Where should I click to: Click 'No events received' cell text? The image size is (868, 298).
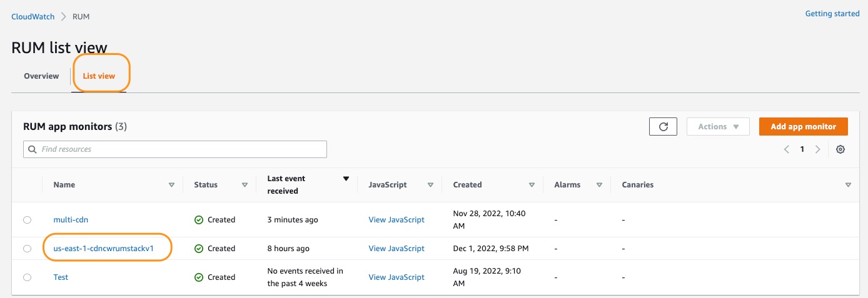[305, 277]
